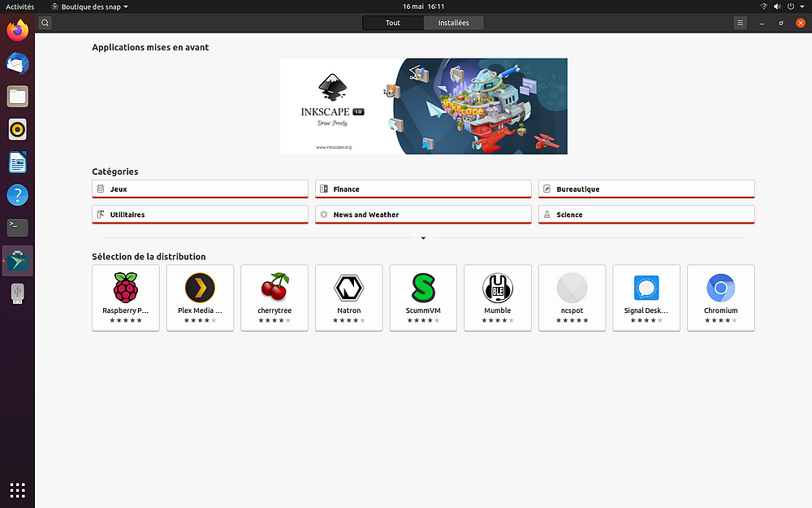Open the hamburger menu in header bar
Viewport: 812px width, 508px height.
[740, 23]
